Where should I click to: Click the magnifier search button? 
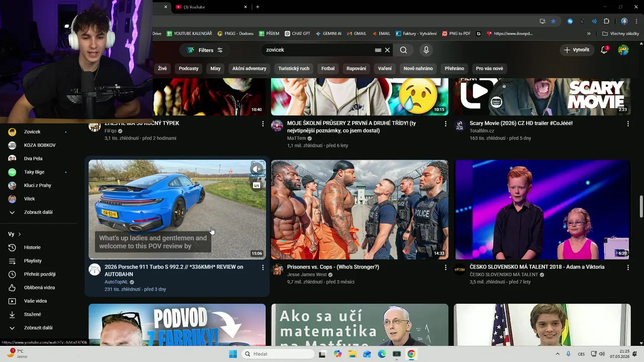point(404,50)
